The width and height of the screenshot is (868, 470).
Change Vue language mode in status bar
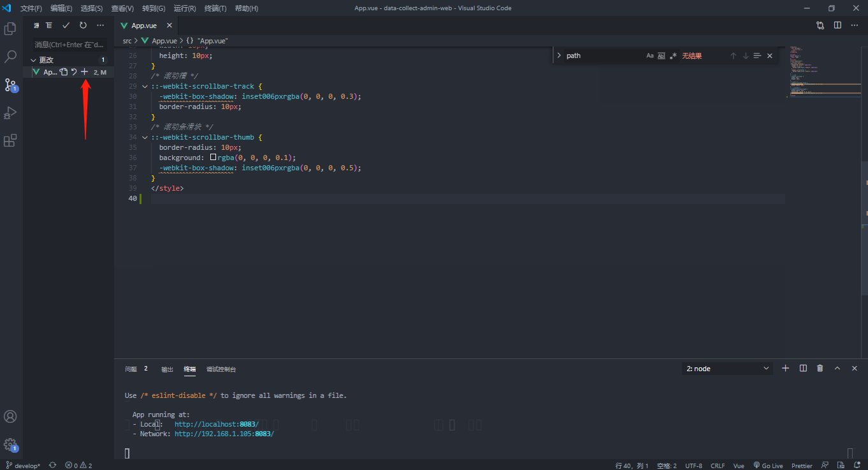click(x=739, y=466)
